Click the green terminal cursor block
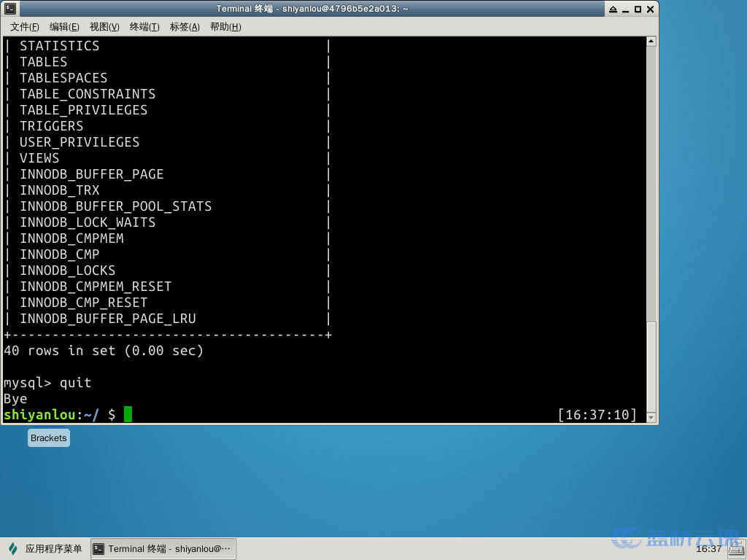 [128, 414]
